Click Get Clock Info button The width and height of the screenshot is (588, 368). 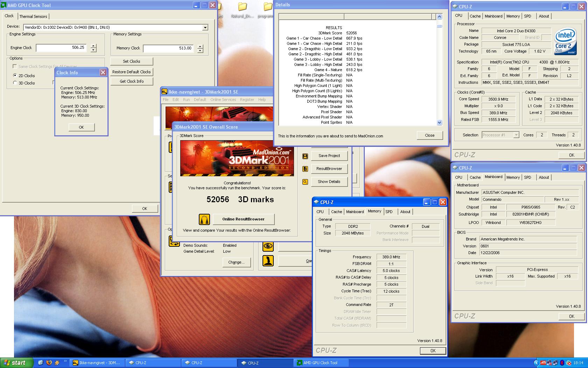point(132,81)
